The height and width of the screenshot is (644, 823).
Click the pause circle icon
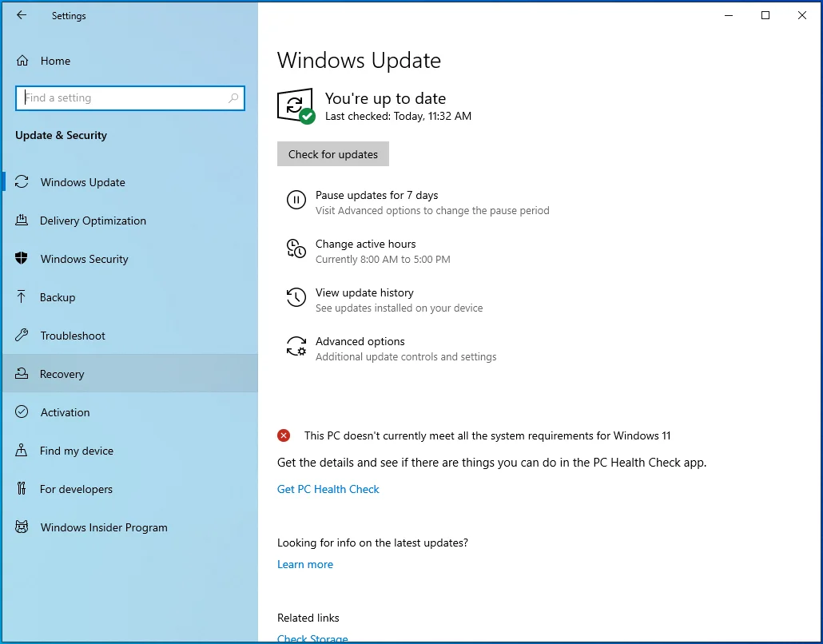[296, 200]
